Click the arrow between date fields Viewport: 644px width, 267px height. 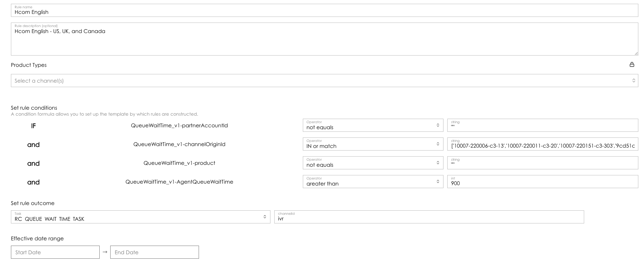pos(105,252)
